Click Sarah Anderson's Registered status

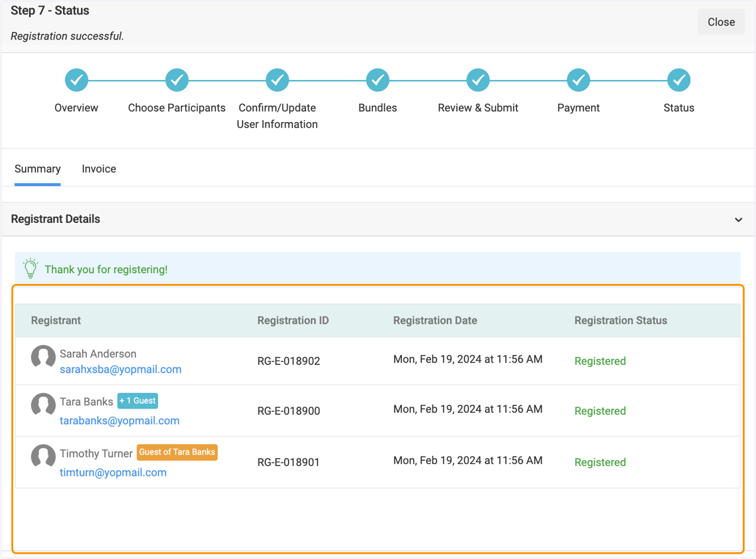pyautogui.click(x=600, y=361)
